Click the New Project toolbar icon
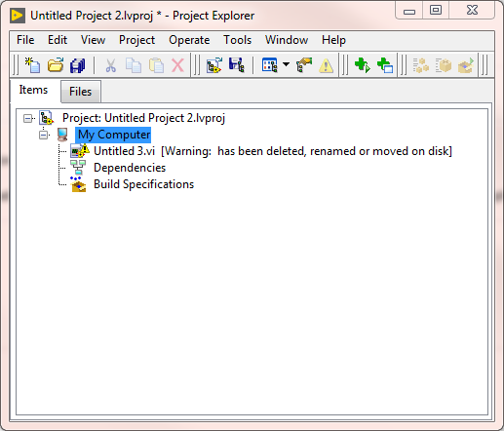This screenshot has width=504, height=431. pos(32,65)
